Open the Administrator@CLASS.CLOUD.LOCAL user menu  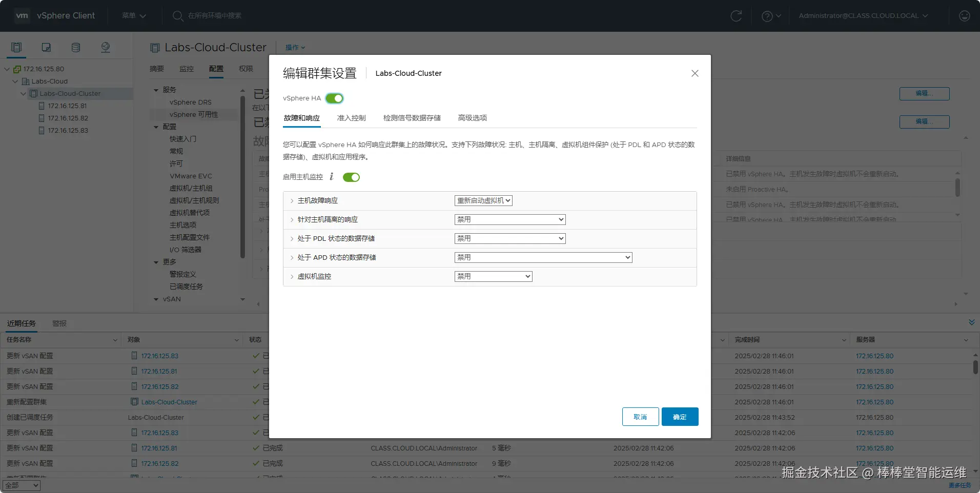(x=863, y=16)
